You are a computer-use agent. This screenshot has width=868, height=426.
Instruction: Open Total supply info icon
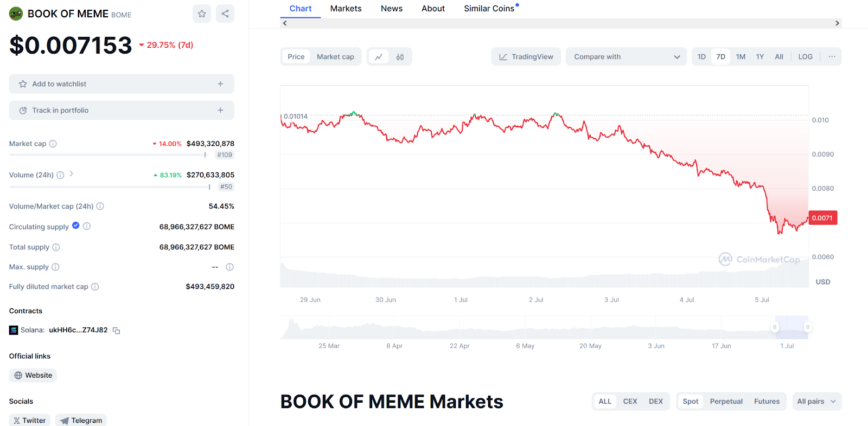coord(56,247)
